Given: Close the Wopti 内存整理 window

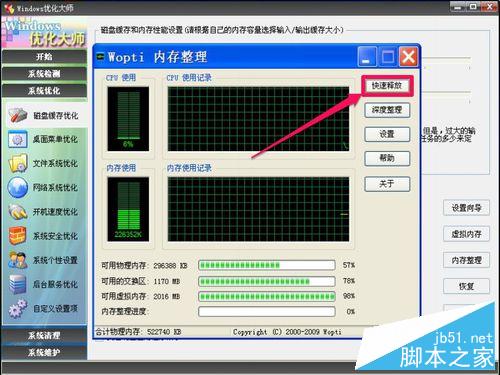Looking at the screenshot, I should [x=408, y=57].
